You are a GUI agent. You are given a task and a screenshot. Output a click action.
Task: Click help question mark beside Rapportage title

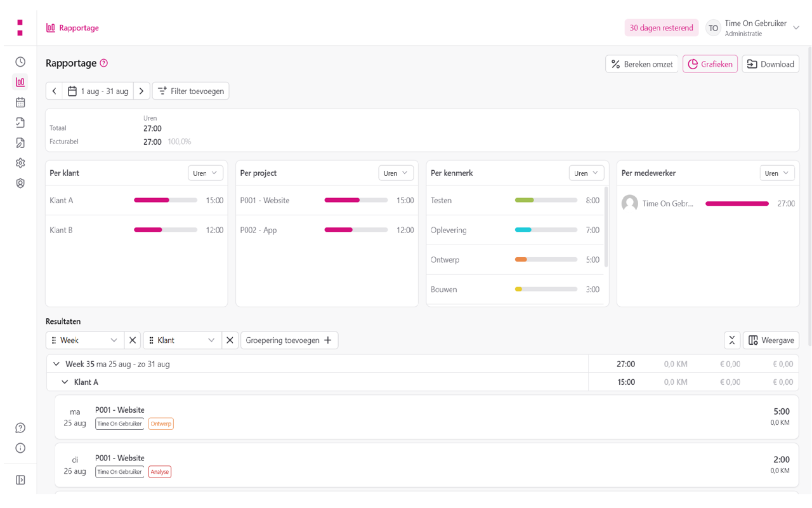coord(104,63)
